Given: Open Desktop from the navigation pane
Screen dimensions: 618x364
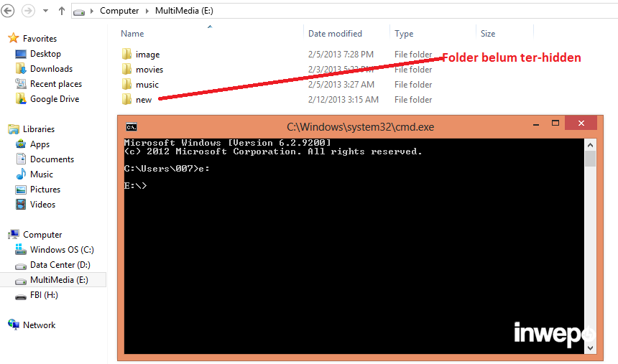Looking at the screenshot, I should click(x=45, y=54).
